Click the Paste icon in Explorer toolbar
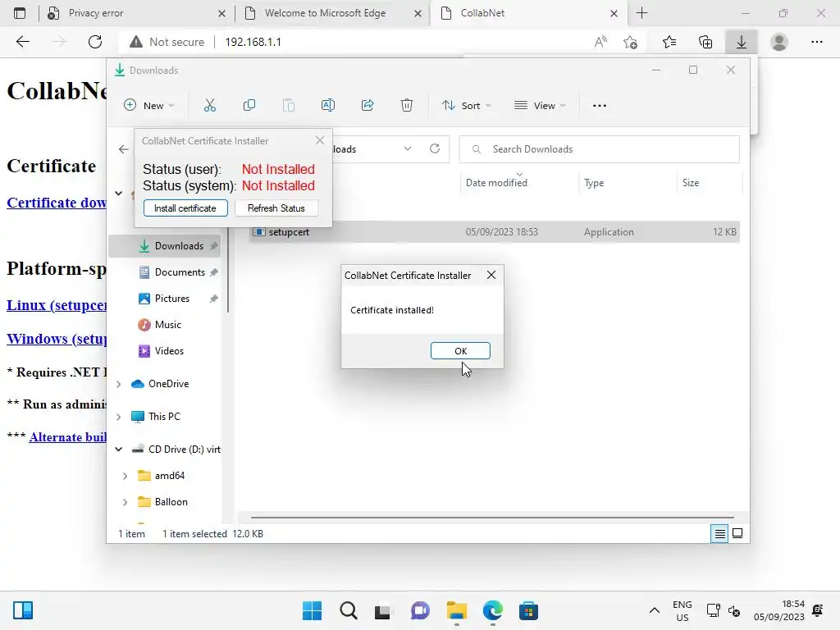 pyautogui.click(x=289, y=106)
